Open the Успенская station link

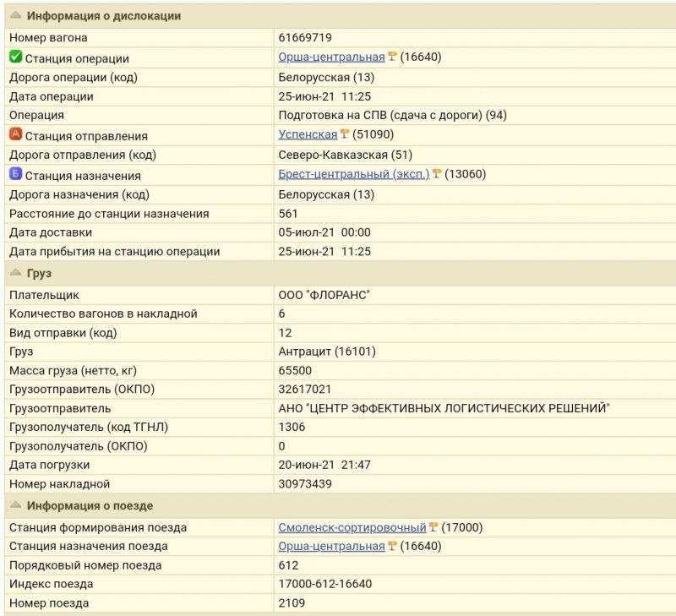pyautogui.click(x=308, y=134)
